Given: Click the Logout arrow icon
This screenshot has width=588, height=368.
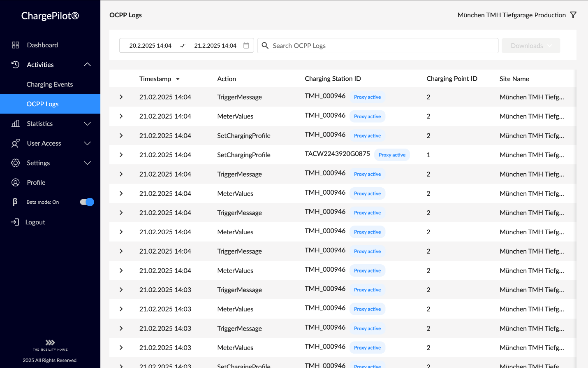Looking at the screenshot, I should tap(15, 222).
